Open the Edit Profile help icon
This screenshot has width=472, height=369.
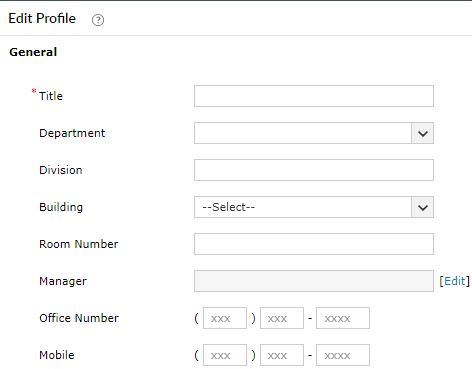point(98,20)
